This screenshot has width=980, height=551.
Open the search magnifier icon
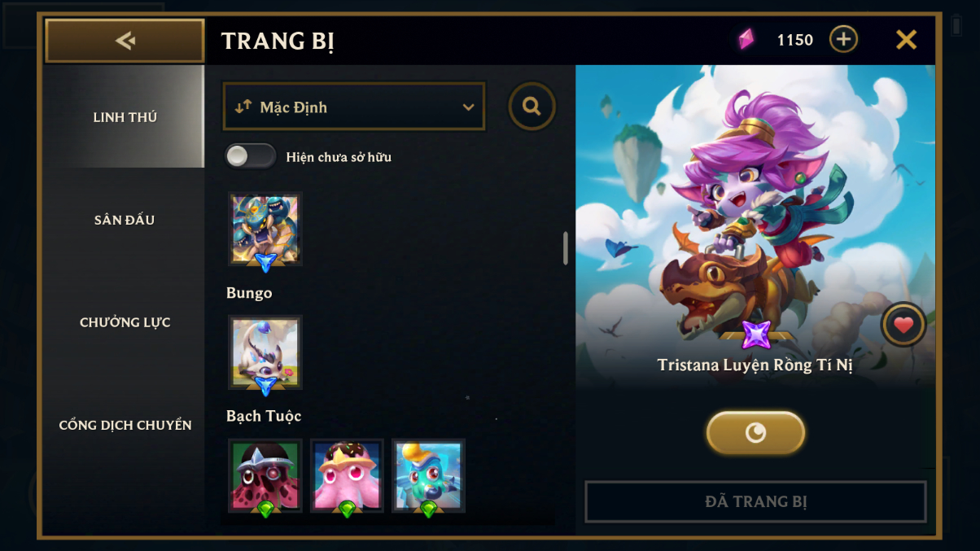tap(532, 107)
